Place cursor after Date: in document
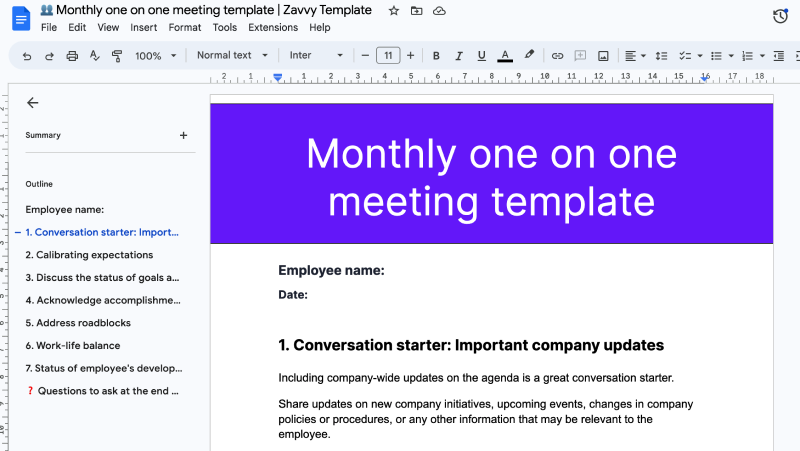Screen dimensions: 800x451 click(x=309, y=295)
